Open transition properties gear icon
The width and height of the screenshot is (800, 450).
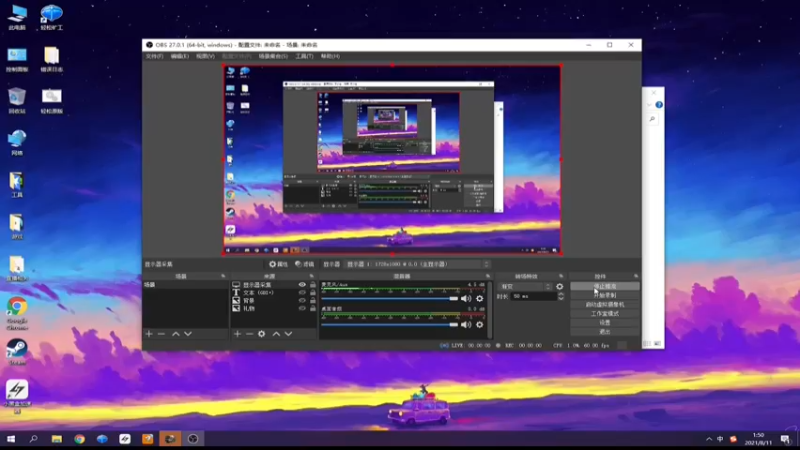(560, 287)
